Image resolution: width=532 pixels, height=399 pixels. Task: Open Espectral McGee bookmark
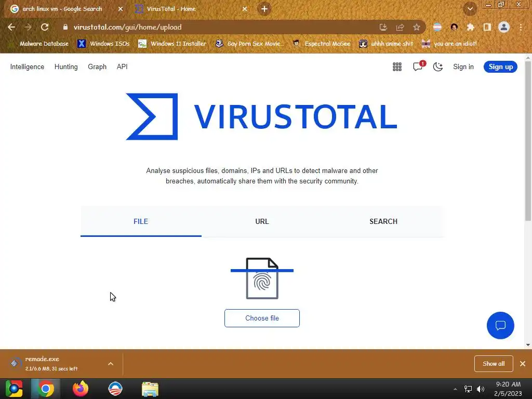pyautogui.click(x=322, y=44)
